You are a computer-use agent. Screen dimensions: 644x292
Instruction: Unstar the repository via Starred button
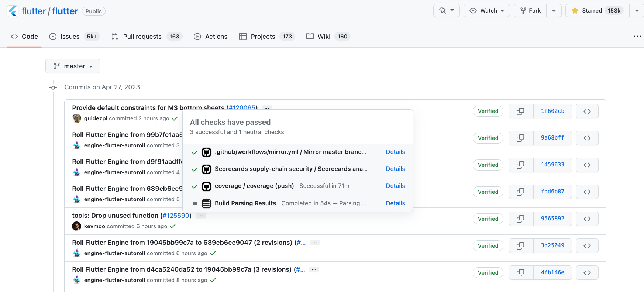pyautogui.click(x=597, y=11)
